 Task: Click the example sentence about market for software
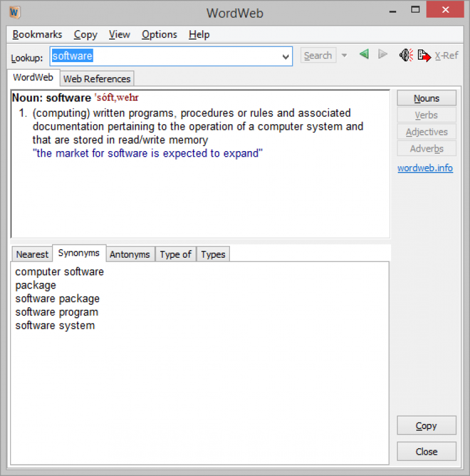[147, 153]
